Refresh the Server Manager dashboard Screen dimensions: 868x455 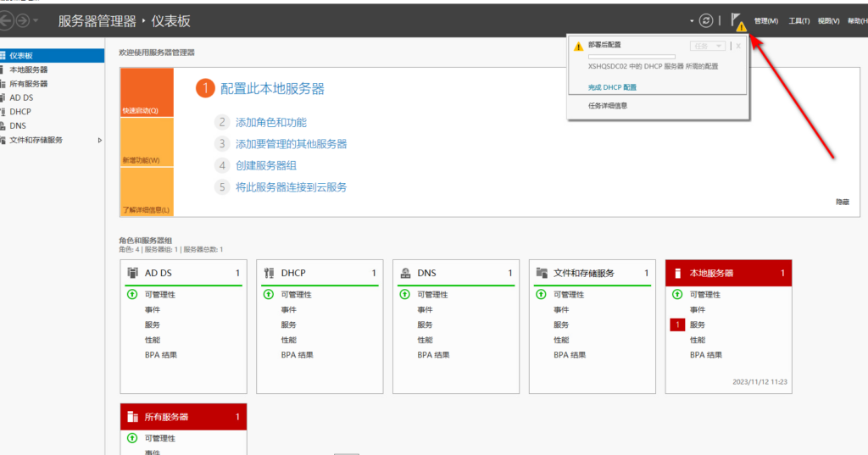pyautogui.click(x=706, y=21)
